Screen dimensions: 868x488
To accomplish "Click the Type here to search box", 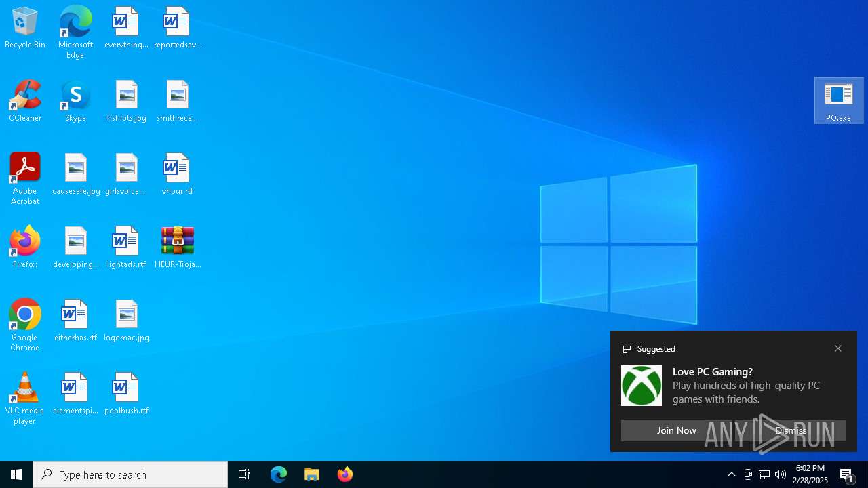I will [x=130, y=474].
